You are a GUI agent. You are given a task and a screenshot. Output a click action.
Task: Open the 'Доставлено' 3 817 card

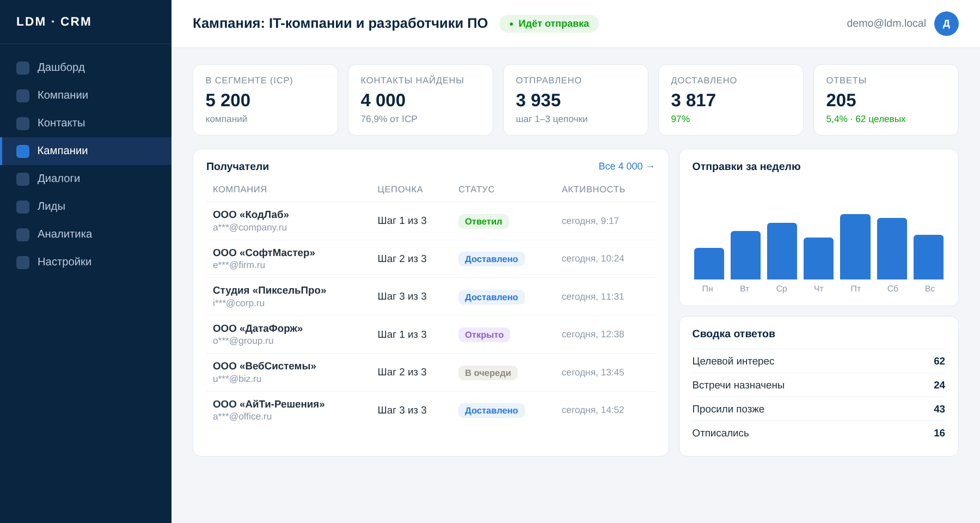click(x=731, y=100)
